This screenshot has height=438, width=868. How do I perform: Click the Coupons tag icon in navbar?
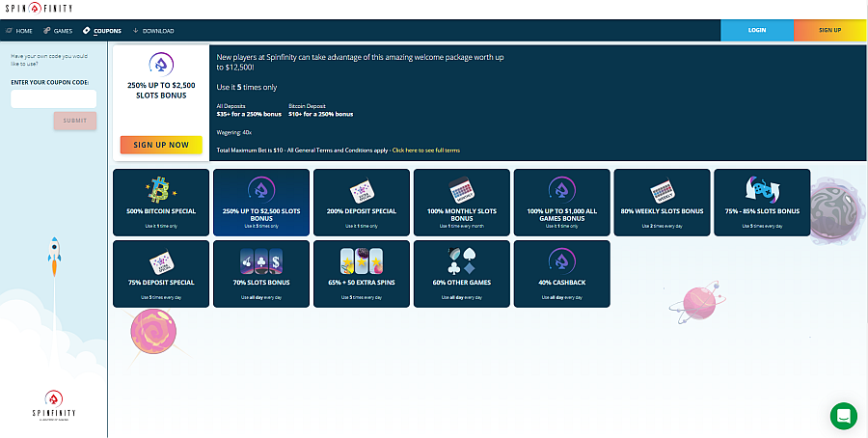click(87, 31)
